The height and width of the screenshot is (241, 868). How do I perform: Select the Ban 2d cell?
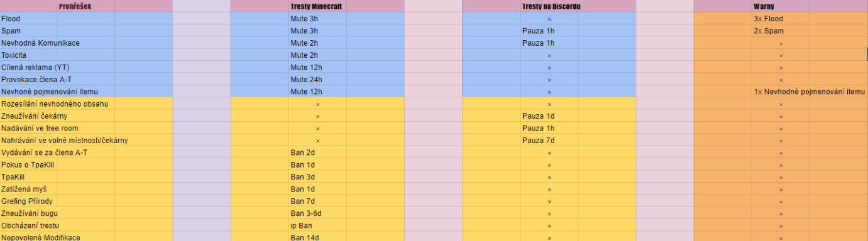pyautogui.click(x=317, y=153)
